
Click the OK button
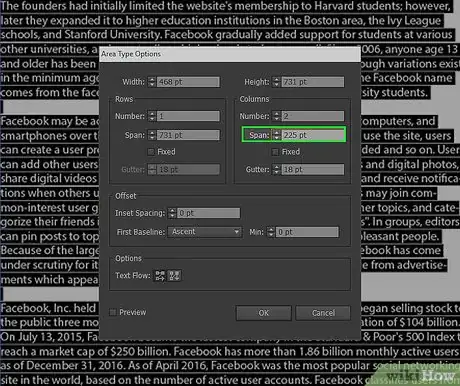click(264, 313)
